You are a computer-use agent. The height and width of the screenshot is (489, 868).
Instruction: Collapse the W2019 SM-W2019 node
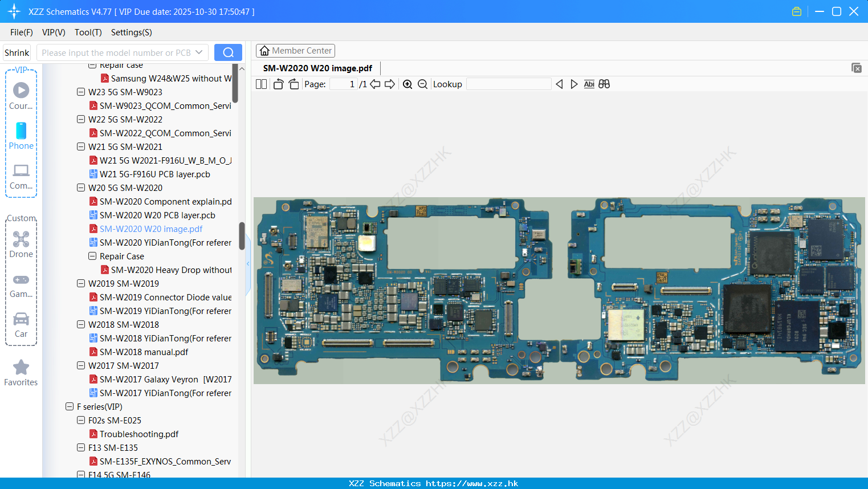click(x=81, y=283)
